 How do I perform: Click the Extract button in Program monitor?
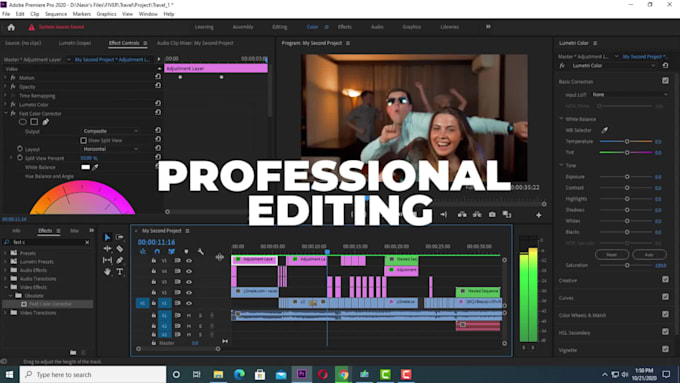(477, 215)
